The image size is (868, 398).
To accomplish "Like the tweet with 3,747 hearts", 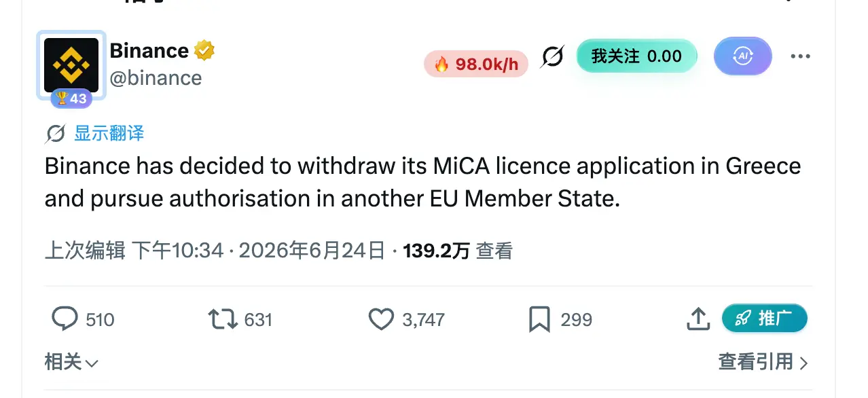I will (x=381, y=319).
